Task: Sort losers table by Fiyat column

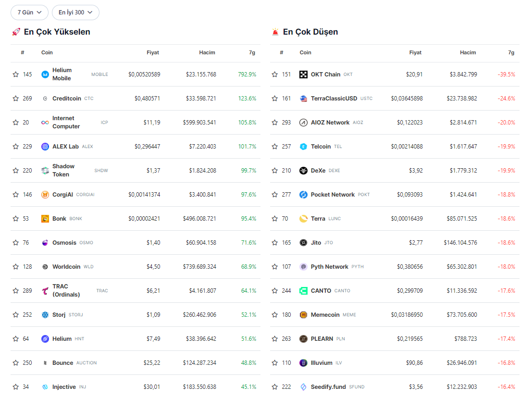Action: 415,52
